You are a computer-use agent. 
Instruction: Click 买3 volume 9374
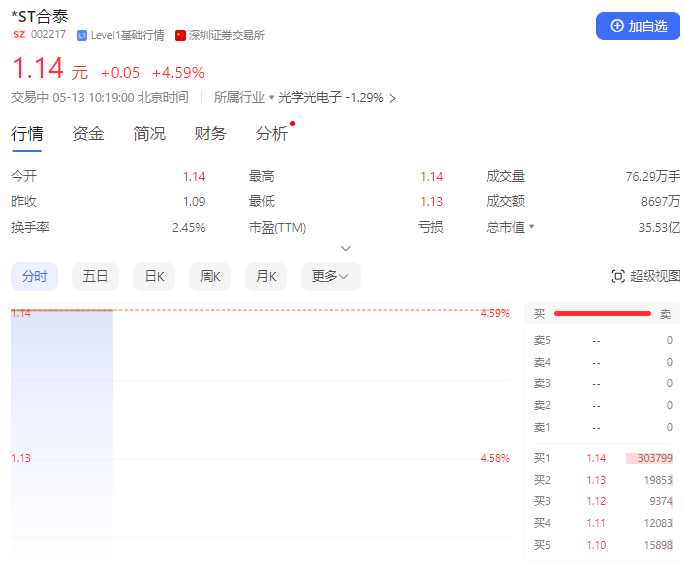coord(661,501)
